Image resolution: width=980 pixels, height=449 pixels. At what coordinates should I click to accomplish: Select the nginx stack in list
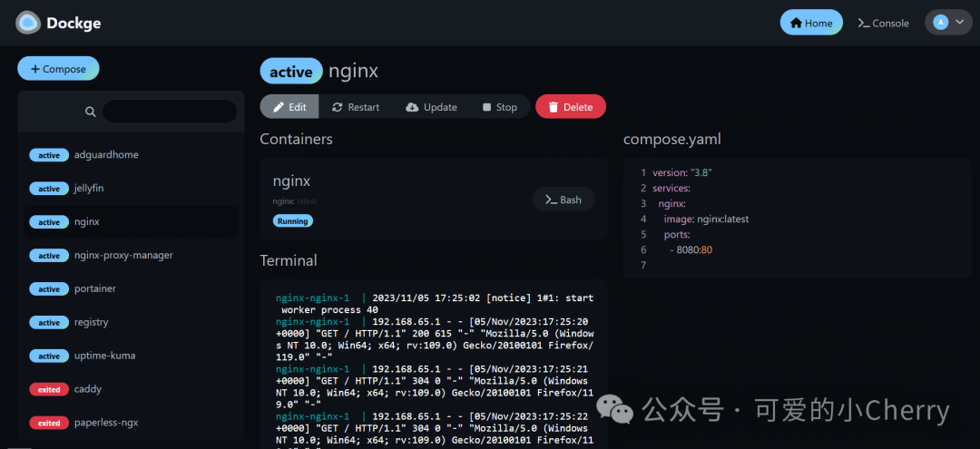coord(131,221)
